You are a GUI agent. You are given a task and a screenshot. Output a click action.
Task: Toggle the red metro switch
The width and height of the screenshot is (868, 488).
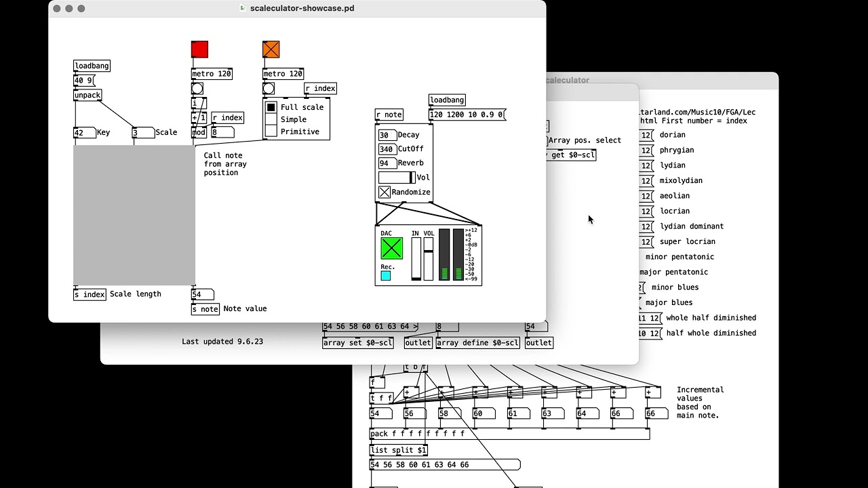coord(199,49)
